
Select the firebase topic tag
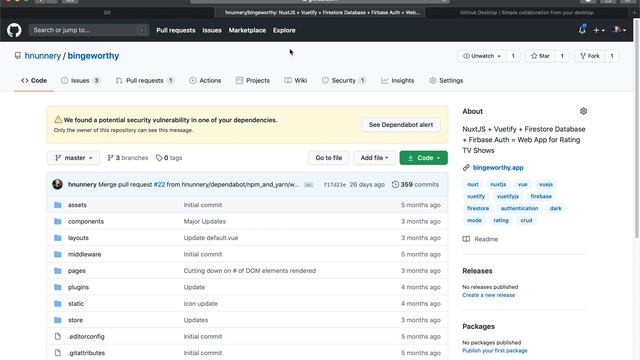pos(541,196)
